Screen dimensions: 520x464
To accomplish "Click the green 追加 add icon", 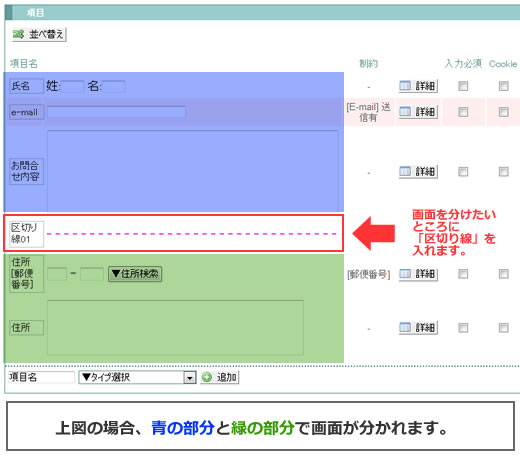I will click(x=207, y=377).
